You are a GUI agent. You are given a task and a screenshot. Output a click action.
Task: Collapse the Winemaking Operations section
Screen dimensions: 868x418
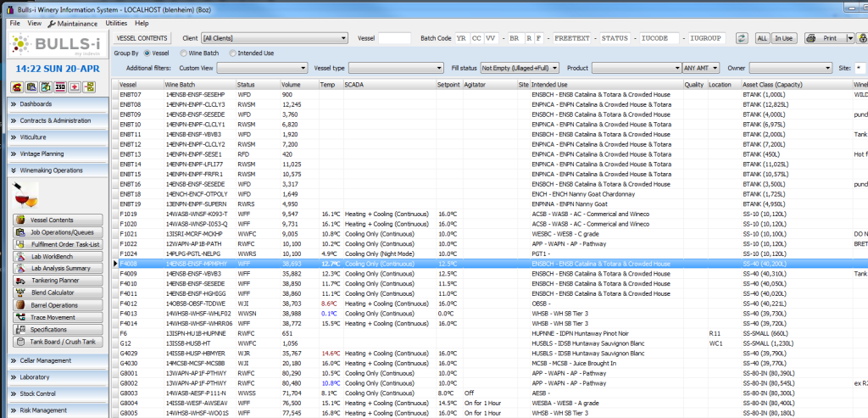point(58,170)
